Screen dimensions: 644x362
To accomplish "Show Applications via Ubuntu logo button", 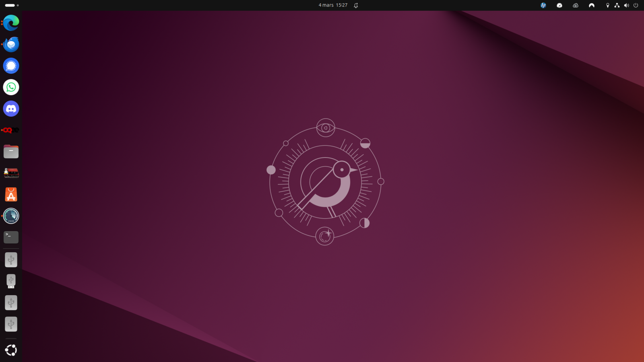I will pyautogui.click(x=11, y=350).
